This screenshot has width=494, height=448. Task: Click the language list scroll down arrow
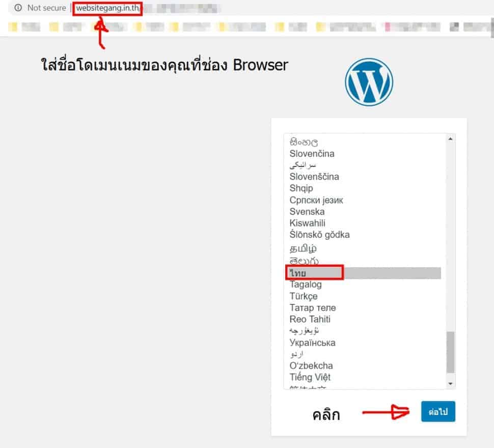[x=451, y=384]
